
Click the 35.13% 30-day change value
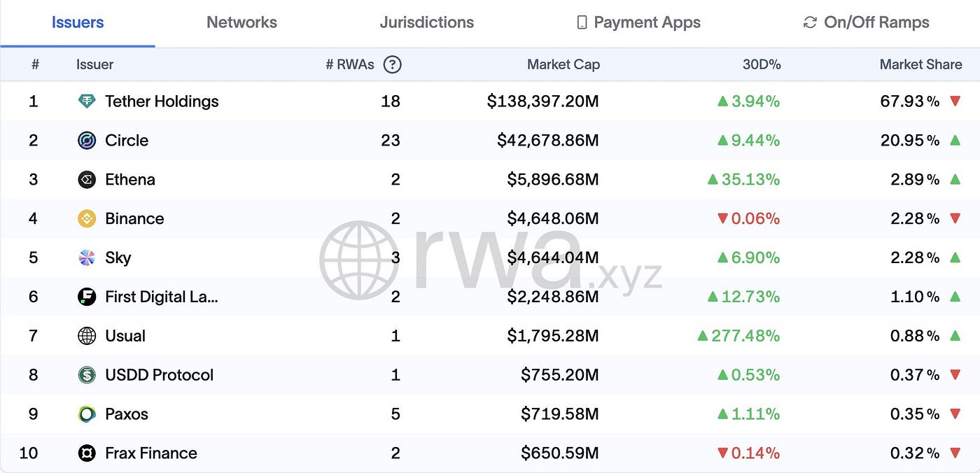750,180
